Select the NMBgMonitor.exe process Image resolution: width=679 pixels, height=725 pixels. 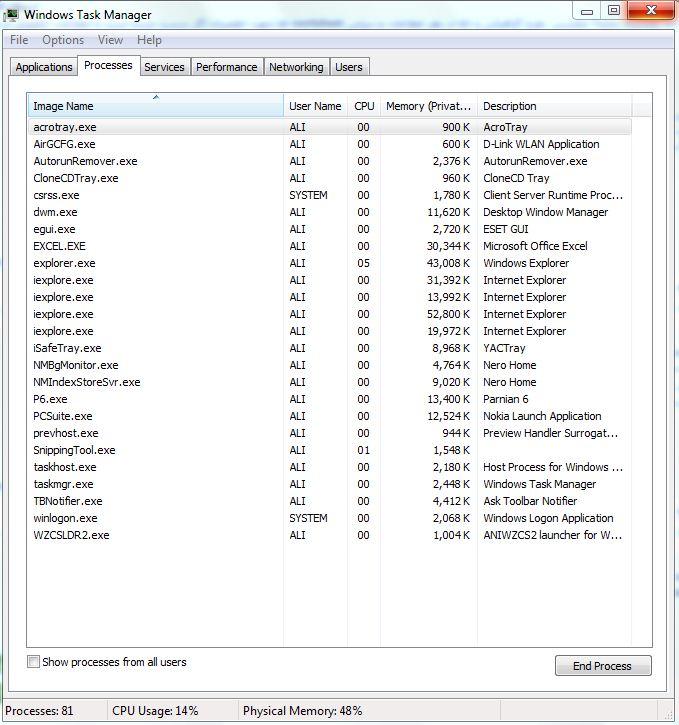[x=330, y=365]
